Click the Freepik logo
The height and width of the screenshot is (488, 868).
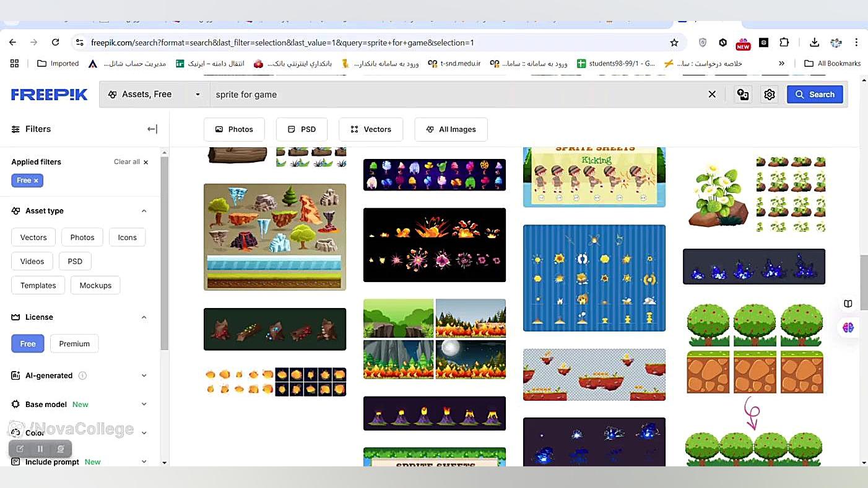tap(50, 95)
